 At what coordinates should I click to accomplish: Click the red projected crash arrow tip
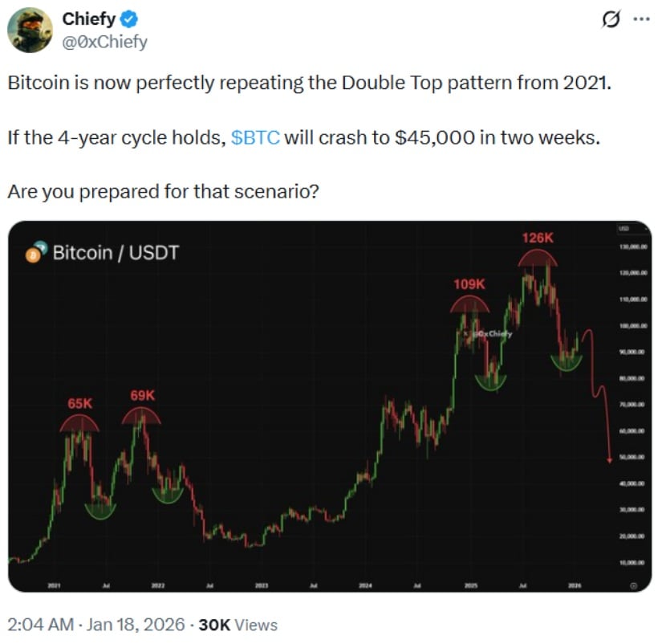click(x=611, y=460)
